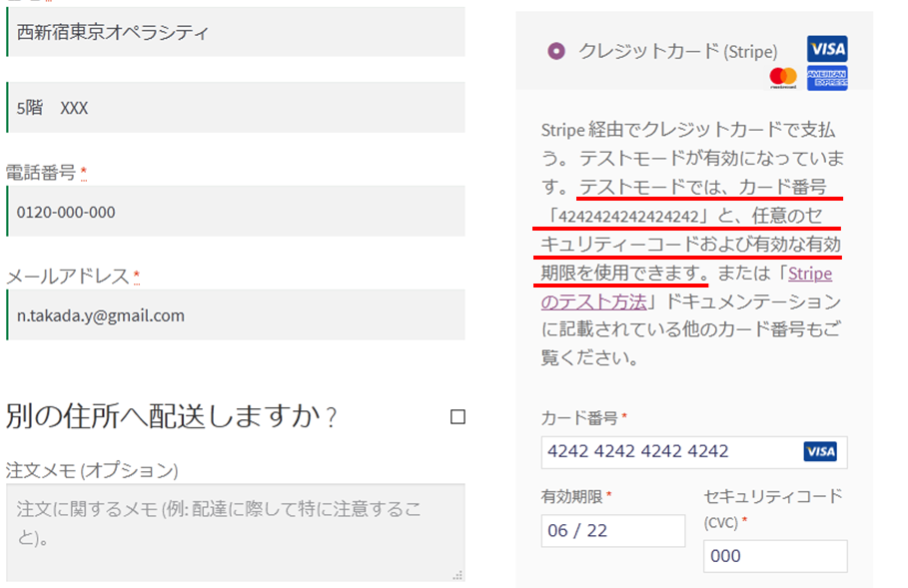Select the クレジットカード (Stripe) radio button
908x588 pixels.
point(556,51)
